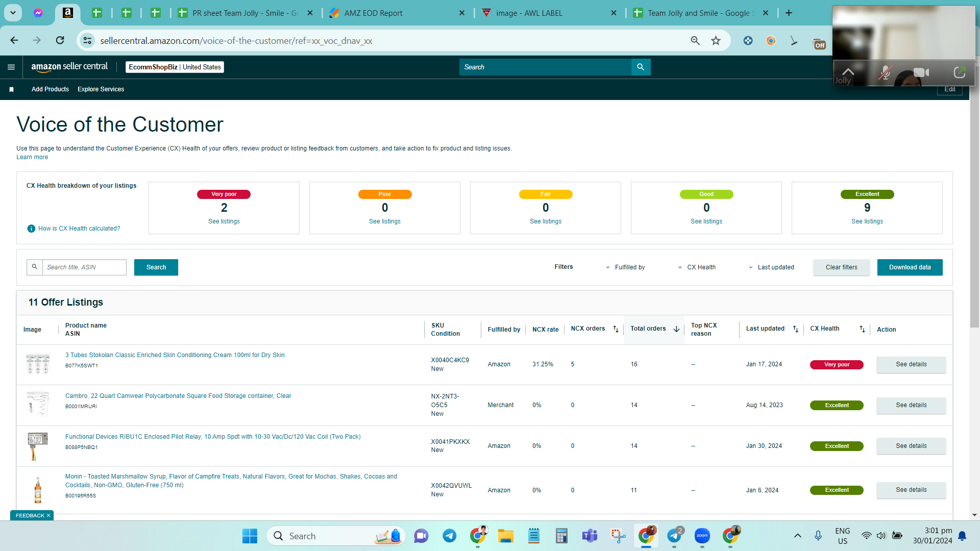This screenshot has width=980, height=551.
Task: Click the blue Search button beside title/ASIN field
Action: click(x=156, y=267)
